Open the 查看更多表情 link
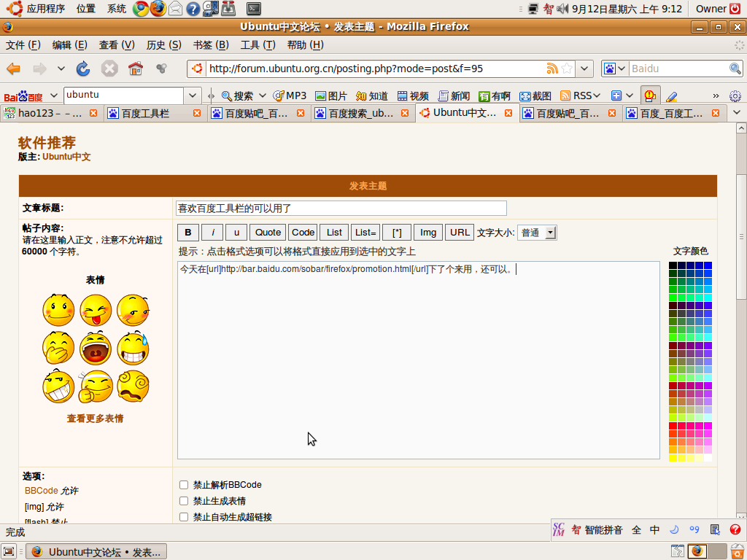This screenshot has height=560, width=747. [x=96, y=419]
